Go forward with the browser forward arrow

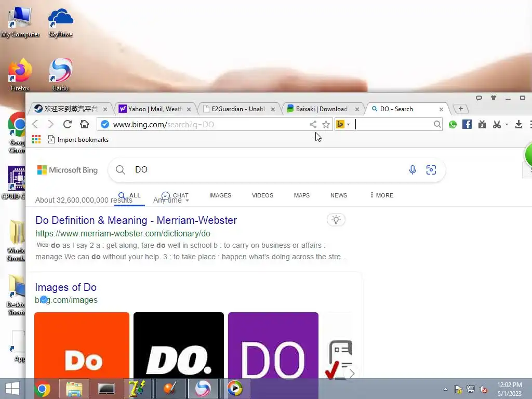[x=50, y=124]
